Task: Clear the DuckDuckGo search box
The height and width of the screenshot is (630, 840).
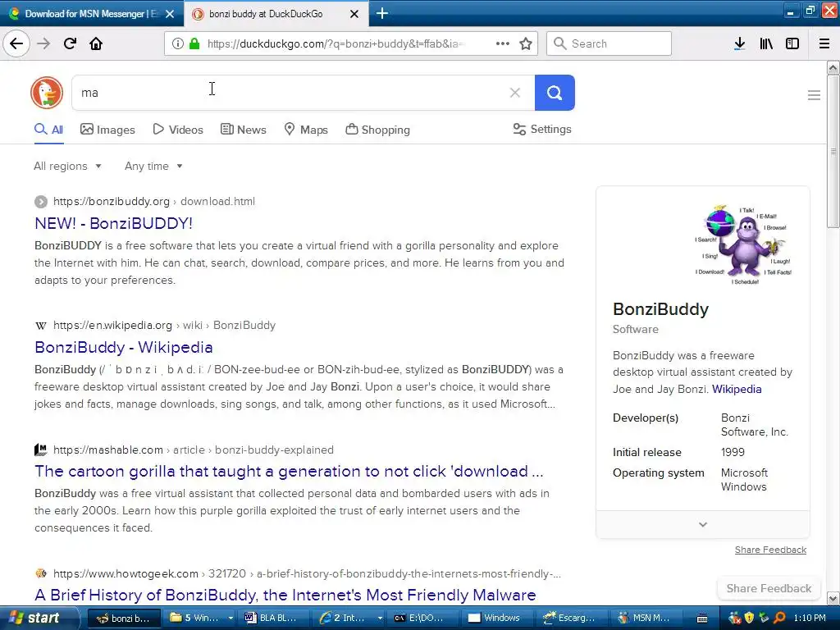Action: [x=515, y=93]
